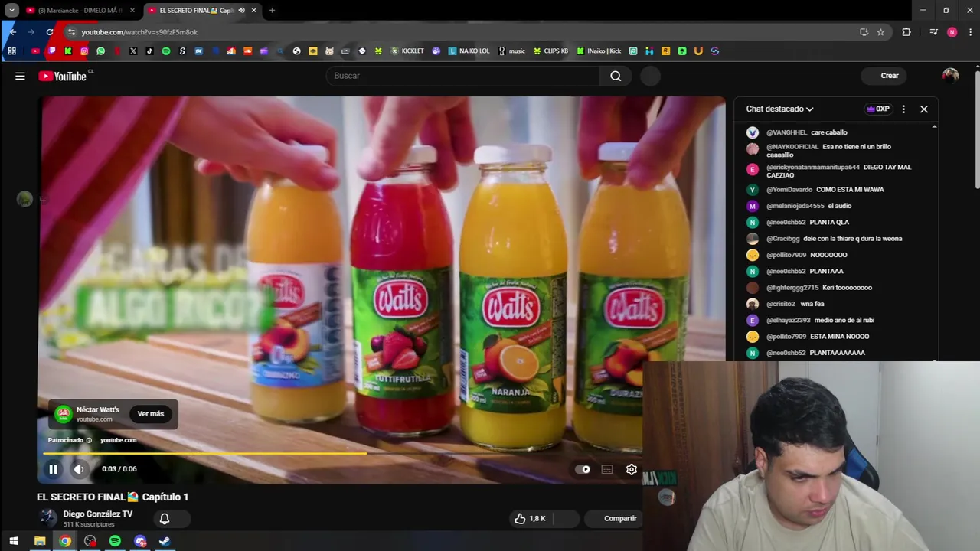Open the youtube.com sponsored link

point(118,440)
